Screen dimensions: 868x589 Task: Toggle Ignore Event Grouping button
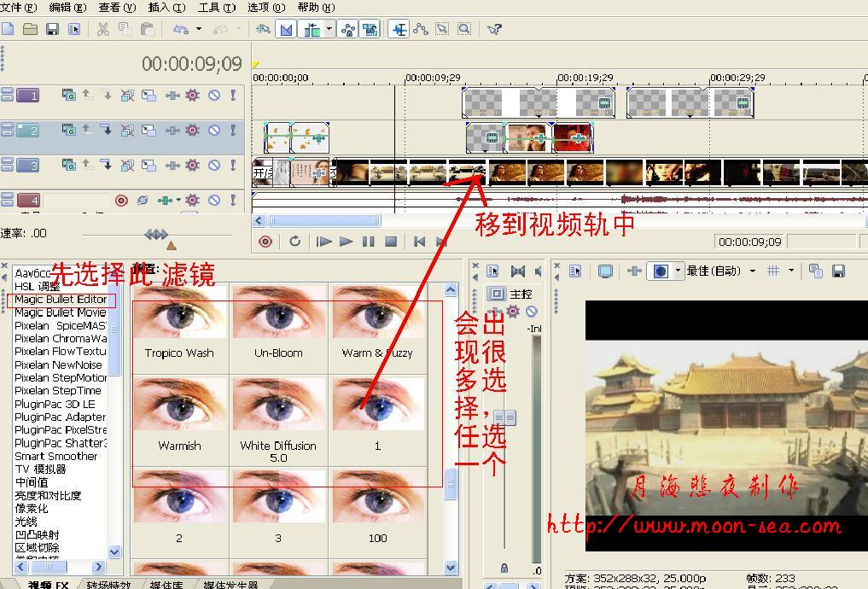coord(370,29)
